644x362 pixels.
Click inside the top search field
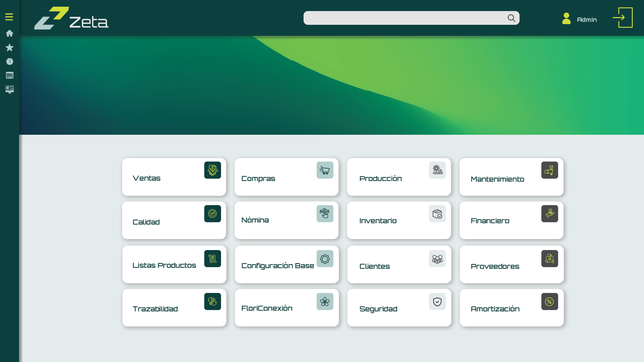click(402, 18)
